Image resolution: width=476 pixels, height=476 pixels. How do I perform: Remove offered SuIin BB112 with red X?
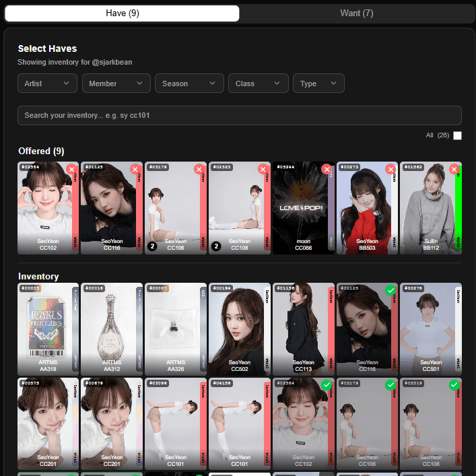(454, 169)
